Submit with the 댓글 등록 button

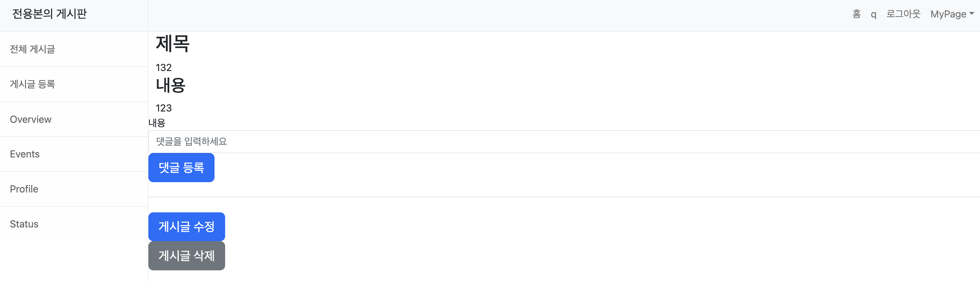point(181,167)
